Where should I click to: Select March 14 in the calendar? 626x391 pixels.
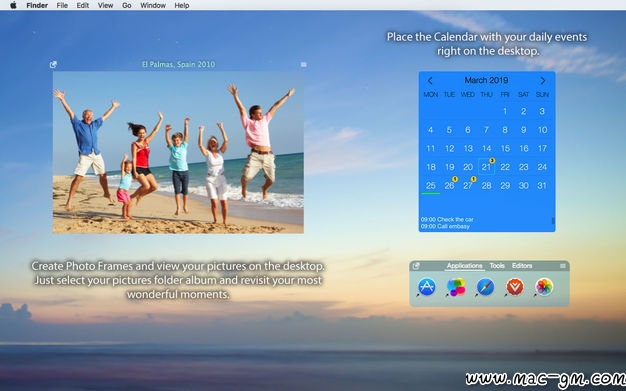[x=486, y=148]
